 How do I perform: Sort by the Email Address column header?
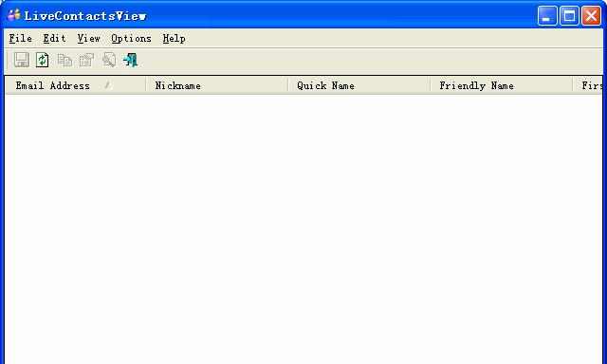76,85
